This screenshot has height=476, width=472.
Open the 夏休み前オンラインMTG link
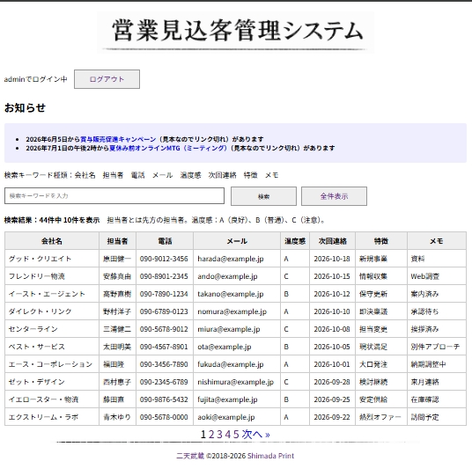[x=168, y=148]
